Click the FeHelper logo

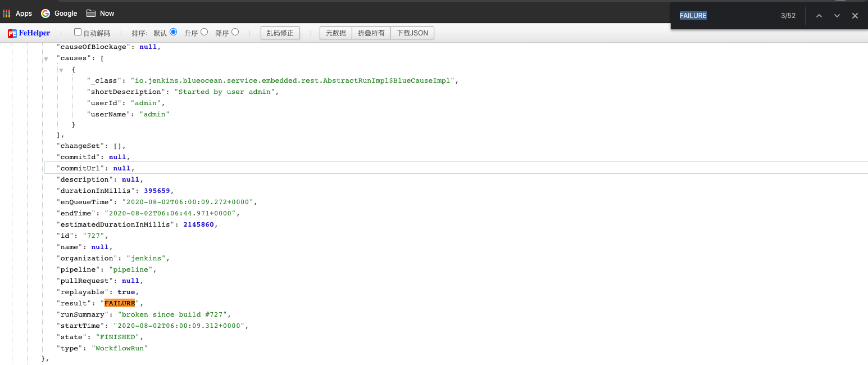(29, 33)
